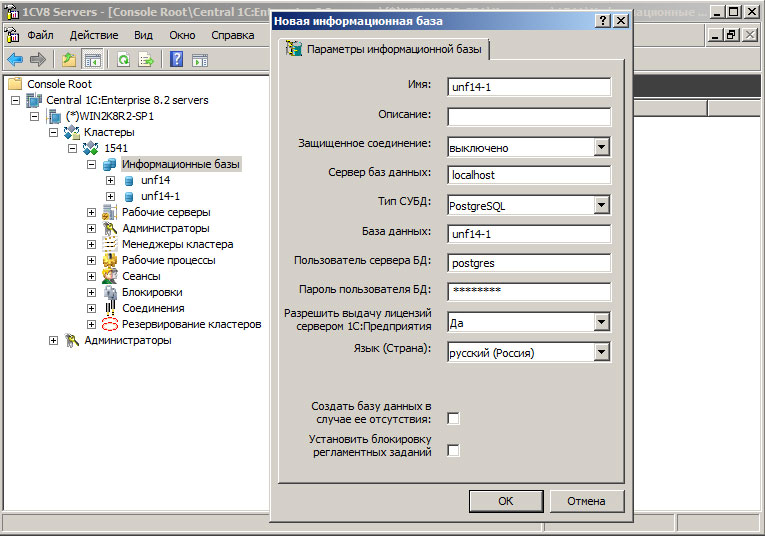Viewport: 765px width, 536px height.
Task: Open the Действие menu
Action: [x=94, y=35]
